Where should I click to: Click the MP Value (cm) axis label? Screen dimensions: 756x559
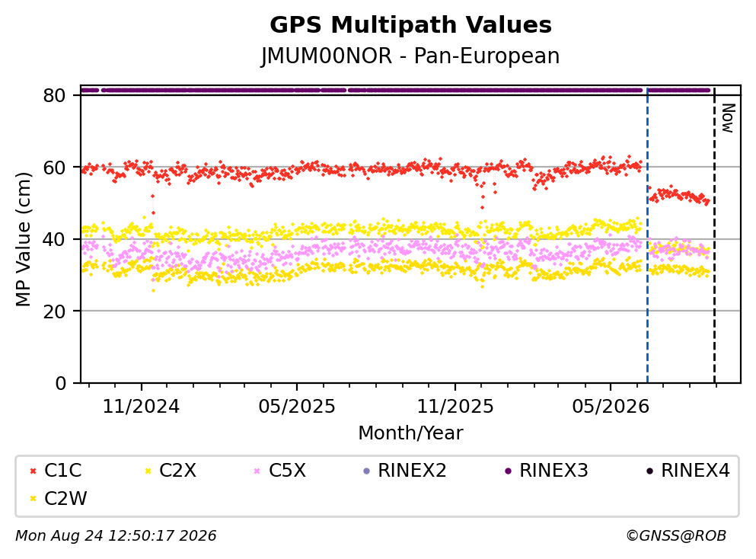click(23, 239)
